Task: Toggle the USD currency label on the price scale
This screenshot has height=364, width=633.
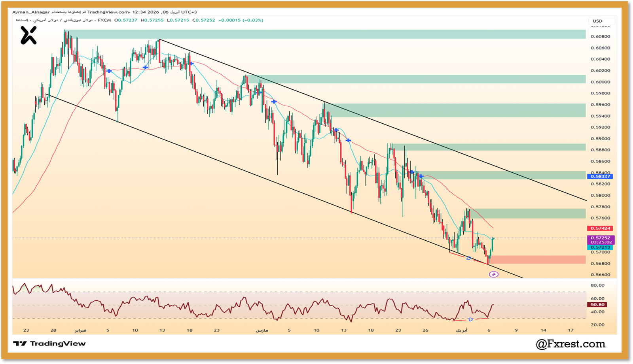Action: (598, 21)
